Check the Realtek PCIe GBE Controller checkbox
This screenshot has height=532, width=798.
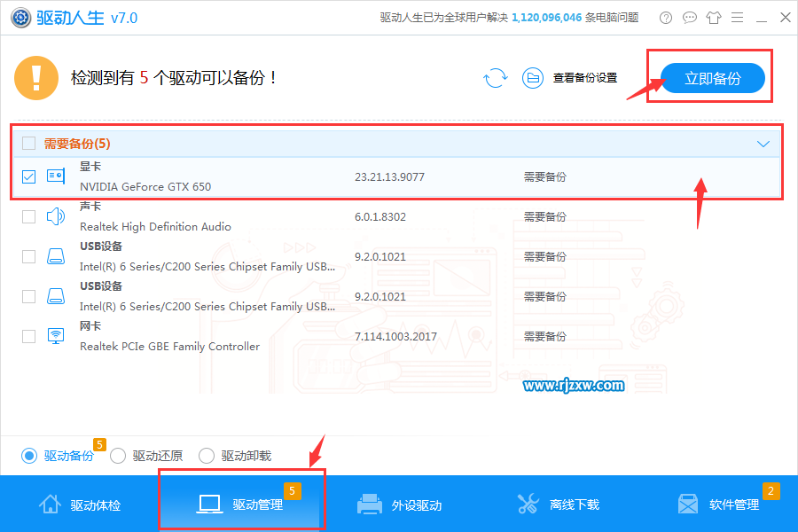coord(29,336)
